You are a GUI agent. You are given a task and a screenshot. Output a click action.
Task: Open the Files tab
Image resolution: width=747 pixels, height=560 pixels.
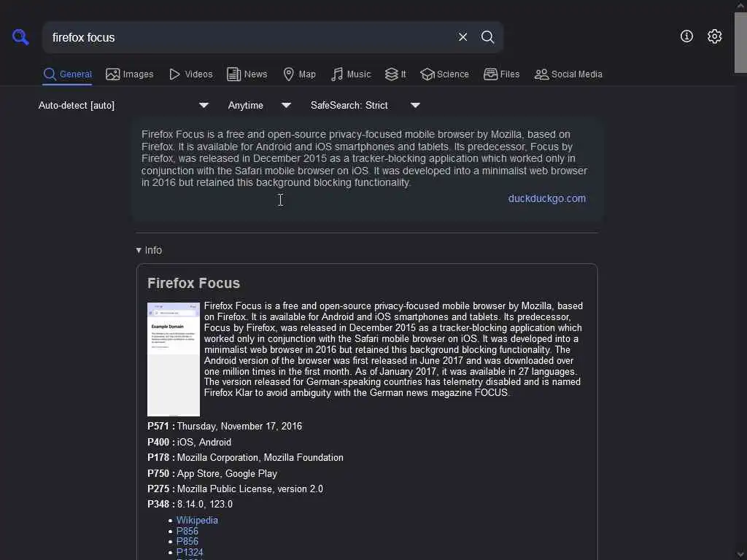tap(501, 74)
